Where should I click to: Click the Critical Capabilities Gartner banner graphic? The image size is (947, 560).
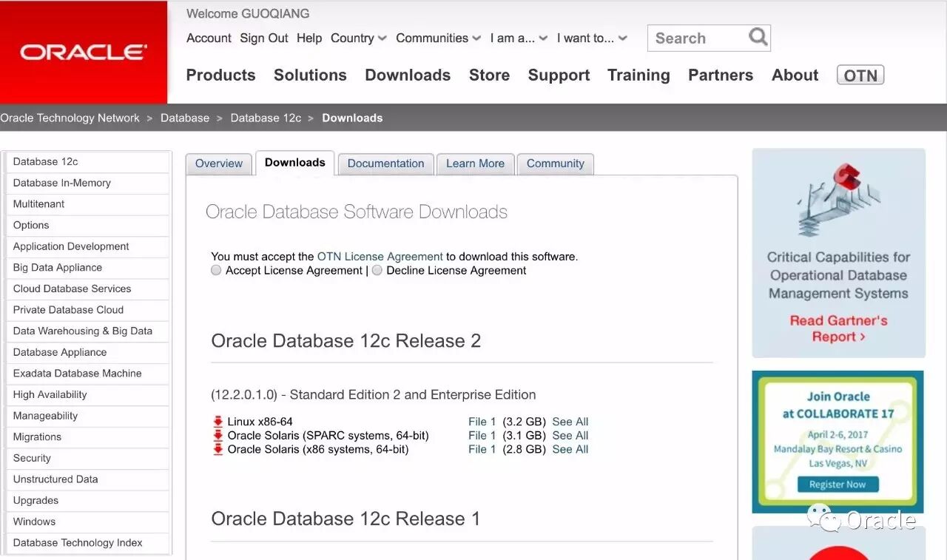(x=838, y=200)
